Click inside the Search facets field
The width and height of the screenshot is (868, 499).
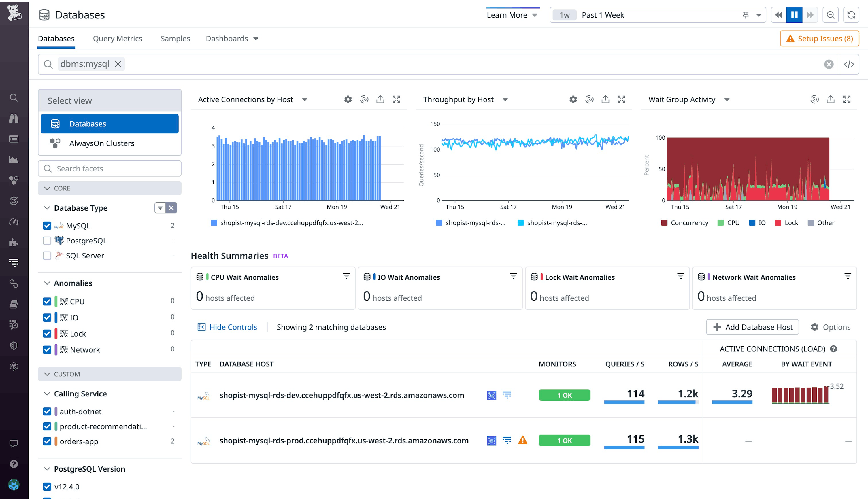110,168
